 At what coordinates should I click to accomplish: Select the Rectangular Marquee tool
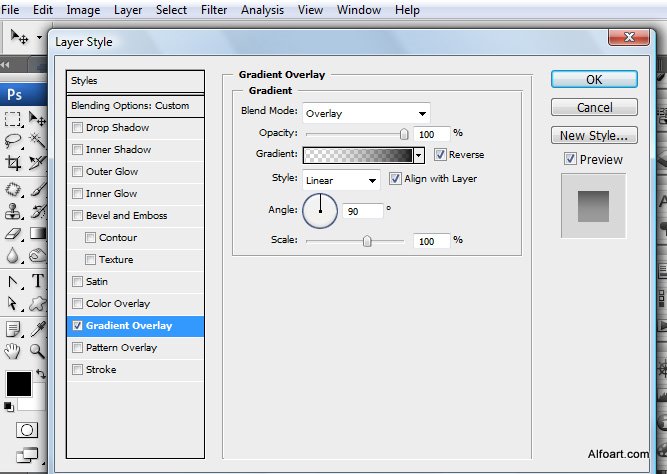pos(13,118)
